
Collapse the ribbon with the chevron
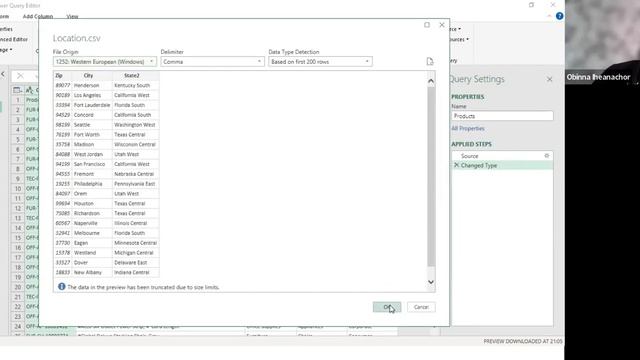pos(549,16)
